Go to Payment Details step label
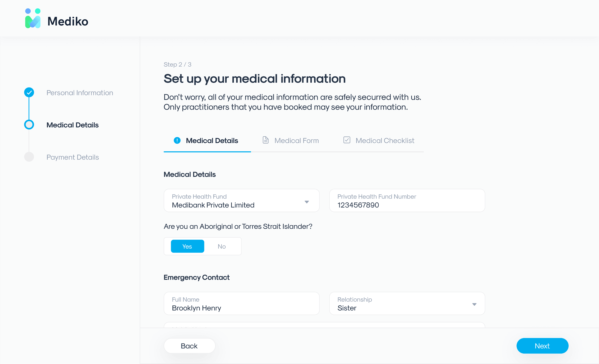This screenshot has width=599, height=364. point(73,157)
